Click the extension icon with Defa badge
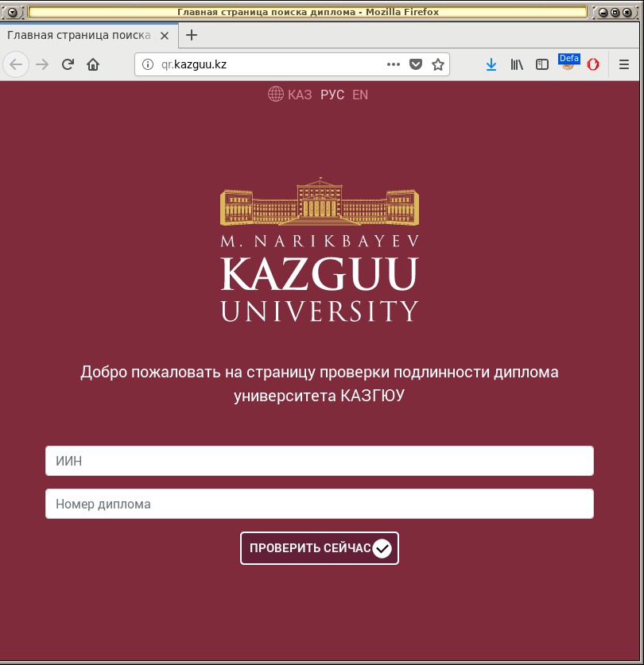 (x=568, y=62)
